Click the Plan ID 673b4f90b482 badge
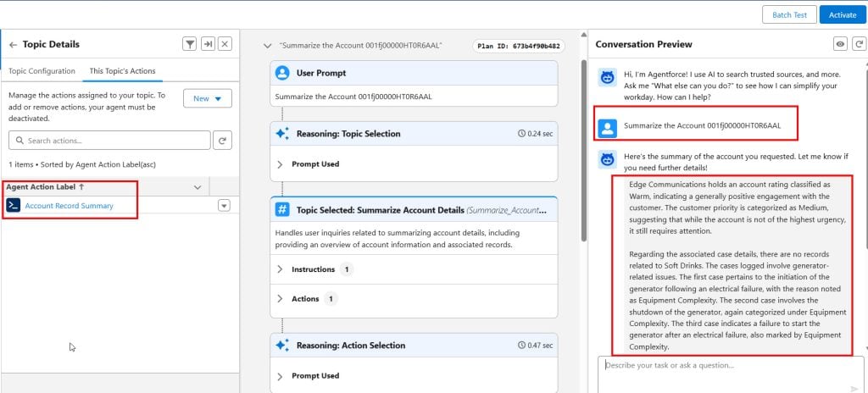The image size is (868, 393). pyautogui.click(x=518, y=46)
